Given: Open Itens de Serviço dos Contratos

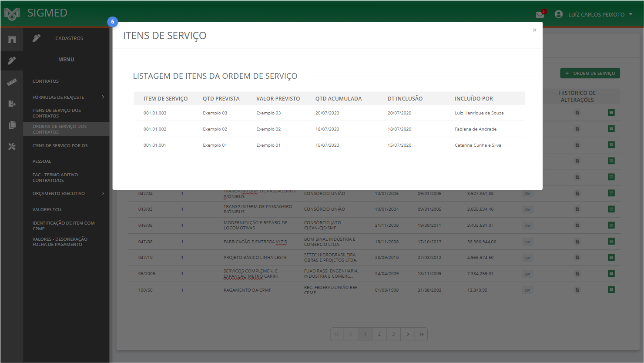Looking at the screenshot, I should click(57, 113).
